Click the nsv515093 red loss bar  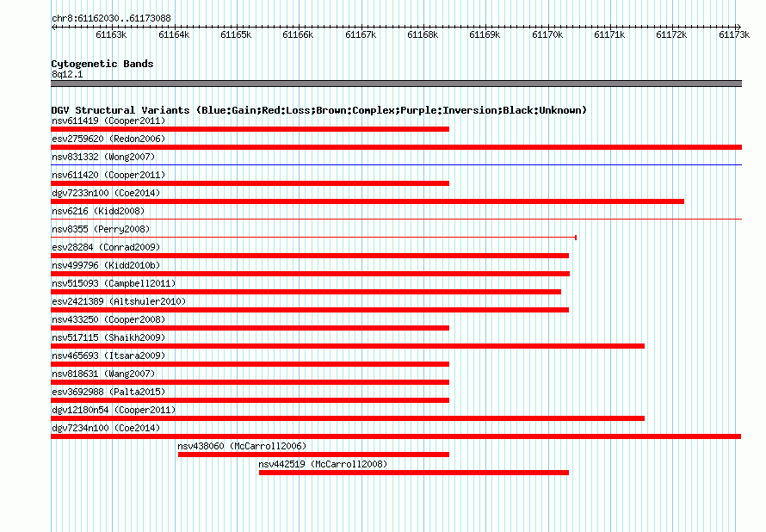tap(306, 292)
